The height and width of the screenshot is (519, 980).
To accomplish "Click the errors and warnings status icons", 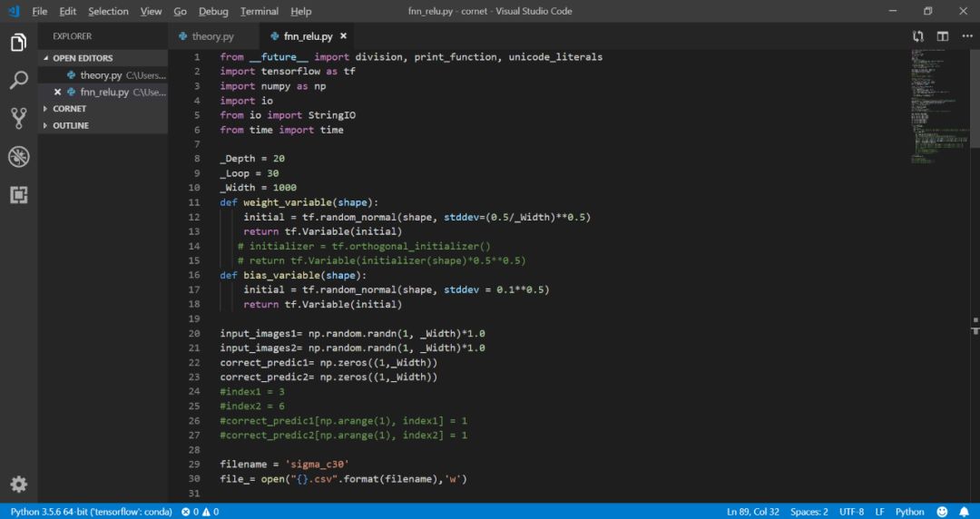I will point(200,512).
